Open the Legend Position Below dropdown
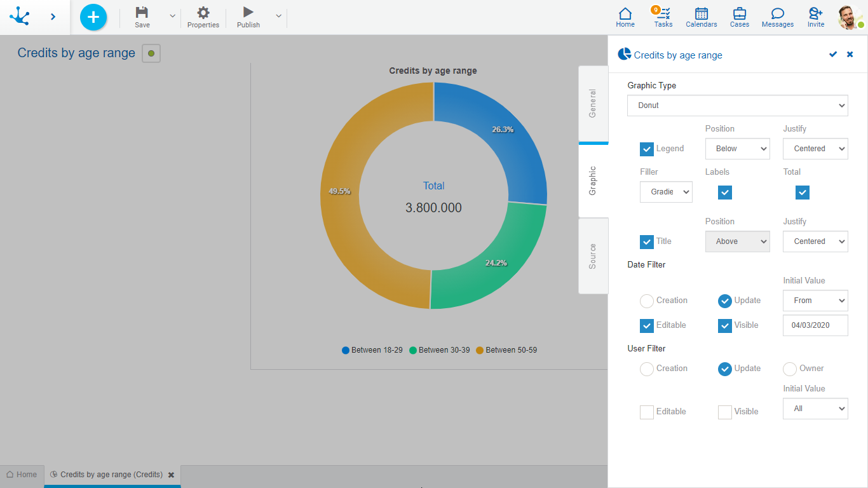 tap(737, 149)
